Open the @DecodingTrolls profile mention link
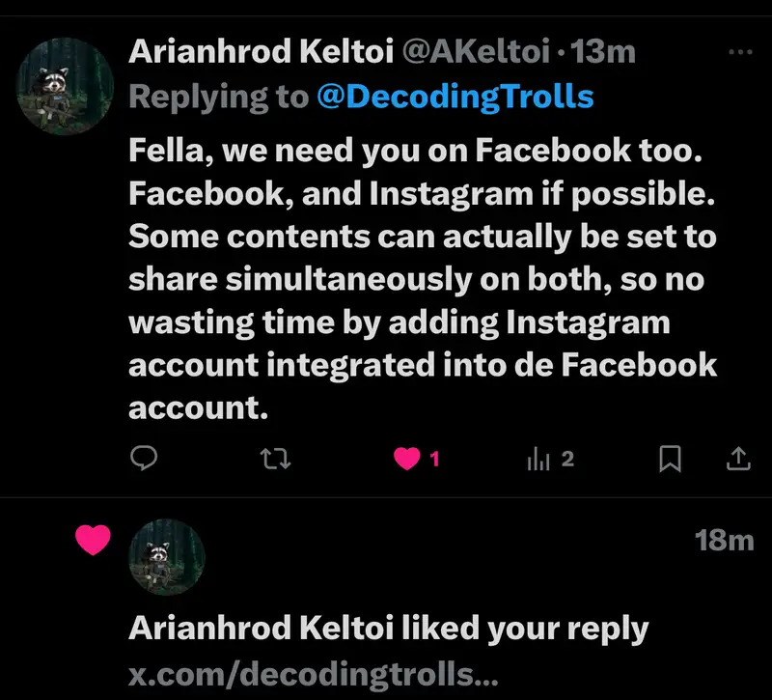 455,97
